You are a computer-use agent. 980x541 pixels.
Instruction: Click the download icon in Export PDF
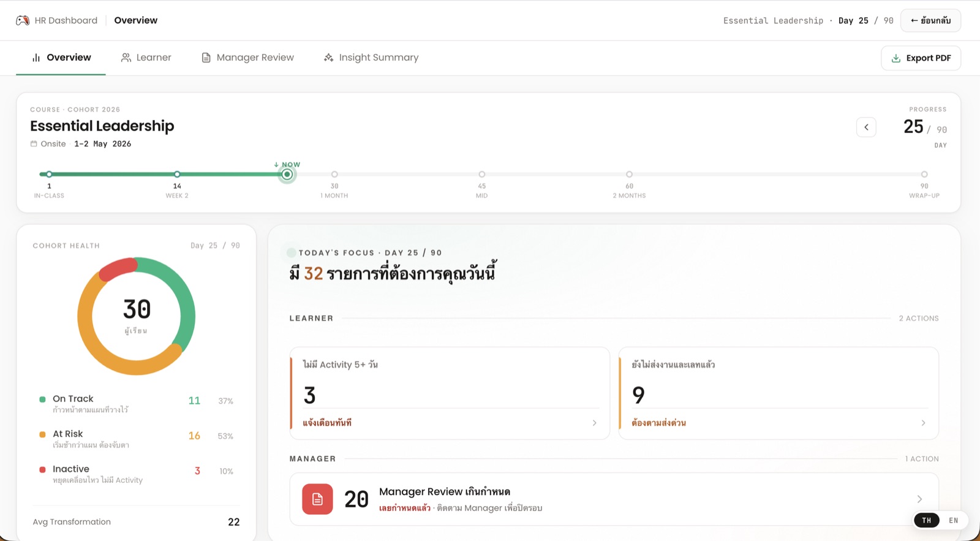[896, 58]
